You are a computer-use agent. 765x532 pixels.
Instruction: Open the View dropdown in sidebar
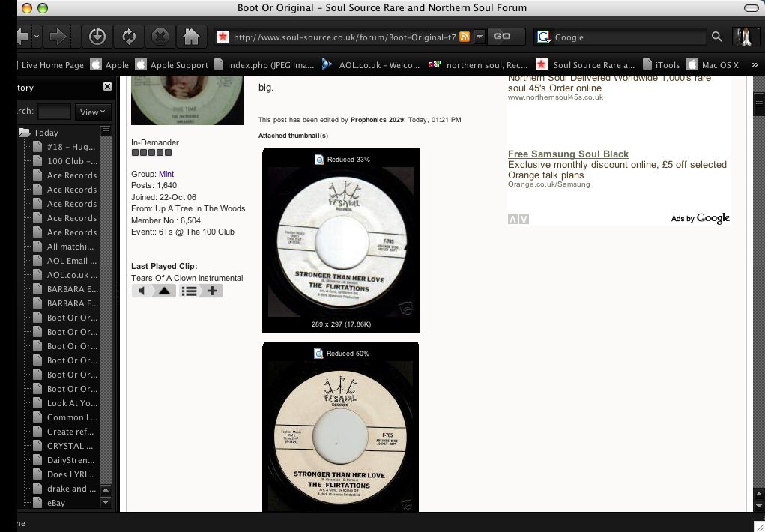coord(93,112)
